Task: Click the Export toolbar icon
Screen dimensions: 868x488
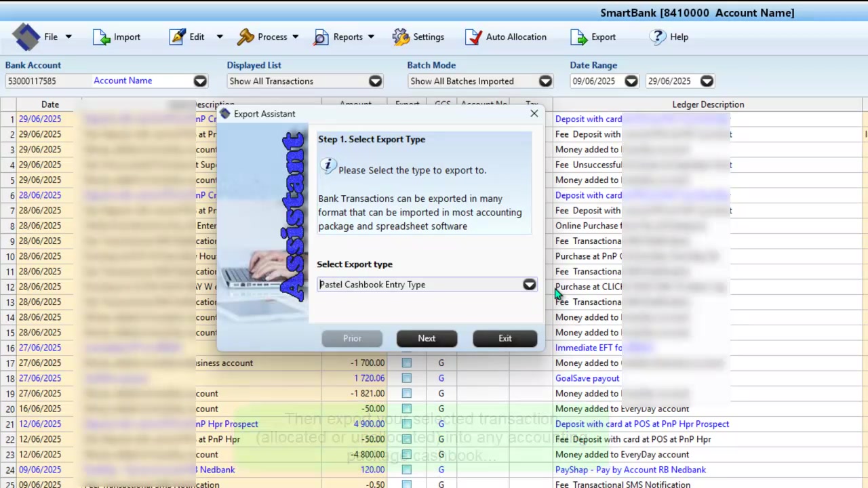Action: [x=593, y=37]
